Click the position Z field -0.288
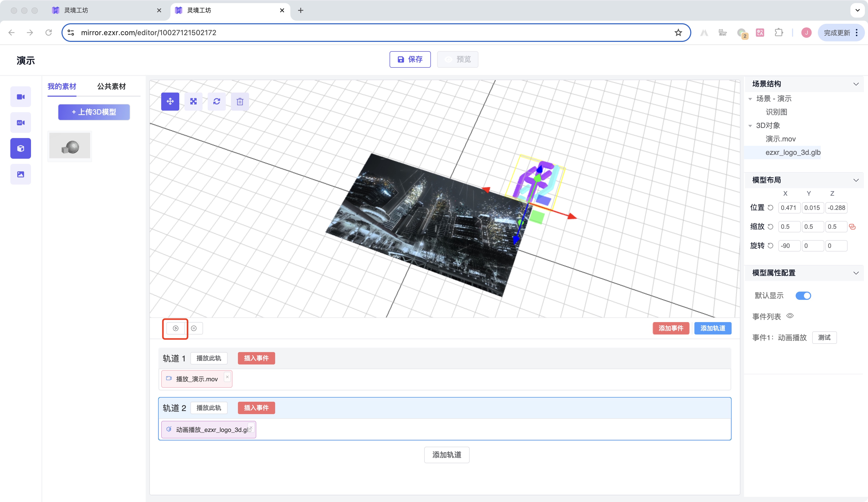The image size is (868, 502). tap(836, 208)
